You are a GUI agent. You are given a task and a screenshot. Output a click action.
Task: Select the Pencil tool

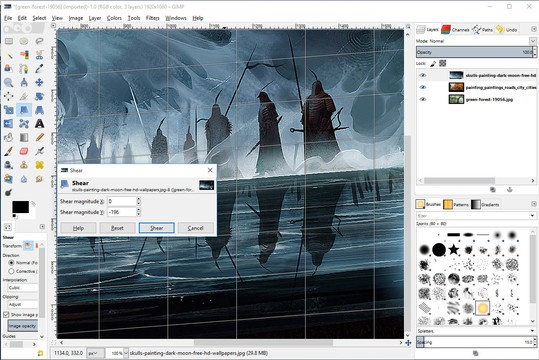coord(39,138)
